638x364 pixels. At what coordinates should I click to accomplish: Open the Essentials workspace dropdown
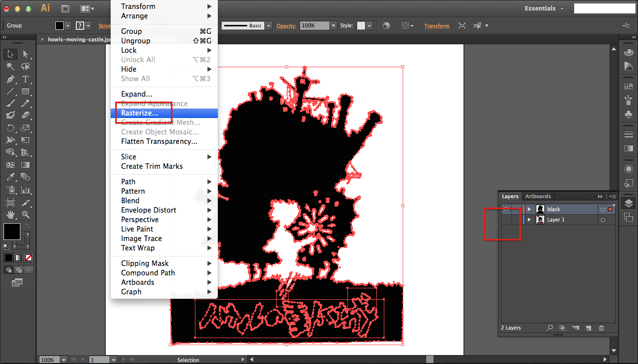[x=544, y=8]
